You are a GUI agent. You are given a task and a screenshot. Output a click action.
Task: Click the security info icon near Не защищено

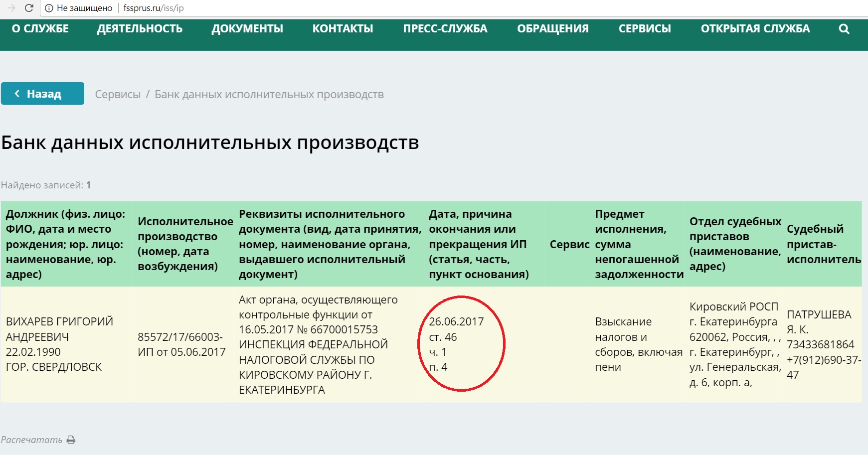(x=50, y=7)
